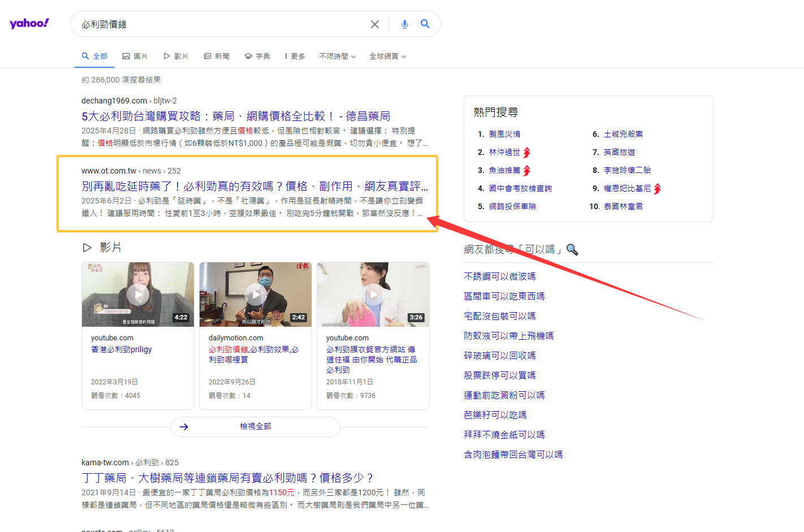Viewport: 804px width, 532px height.
Task: Open trending search 土城兇殺案
Action: click(623, 134)
